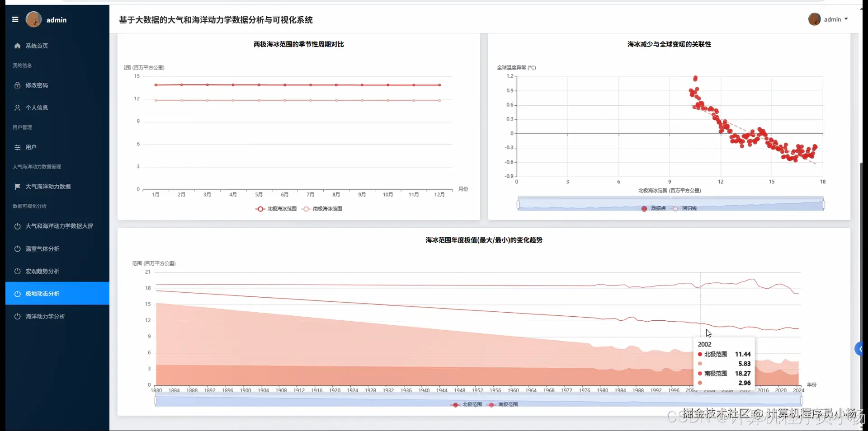
Task: Open the 修改密码 page
Action: point(57,85)
